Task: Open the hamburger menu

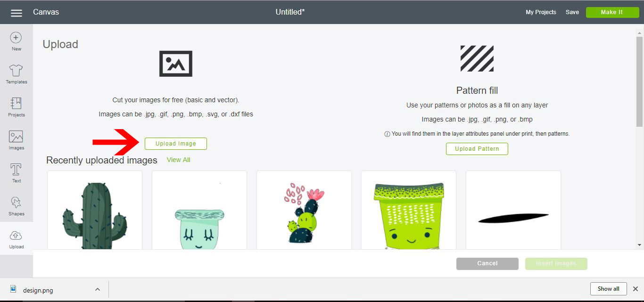Action: point(17,13)
